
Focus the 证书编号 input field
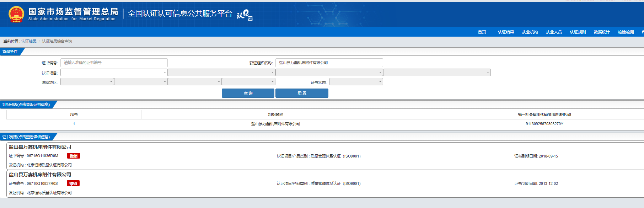114,63
